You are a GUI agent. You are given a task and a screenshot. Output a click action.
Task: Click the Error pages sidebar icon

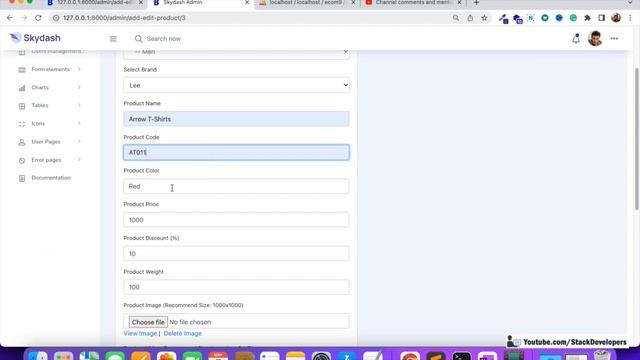pyautogui.click(x=22, y=160)
